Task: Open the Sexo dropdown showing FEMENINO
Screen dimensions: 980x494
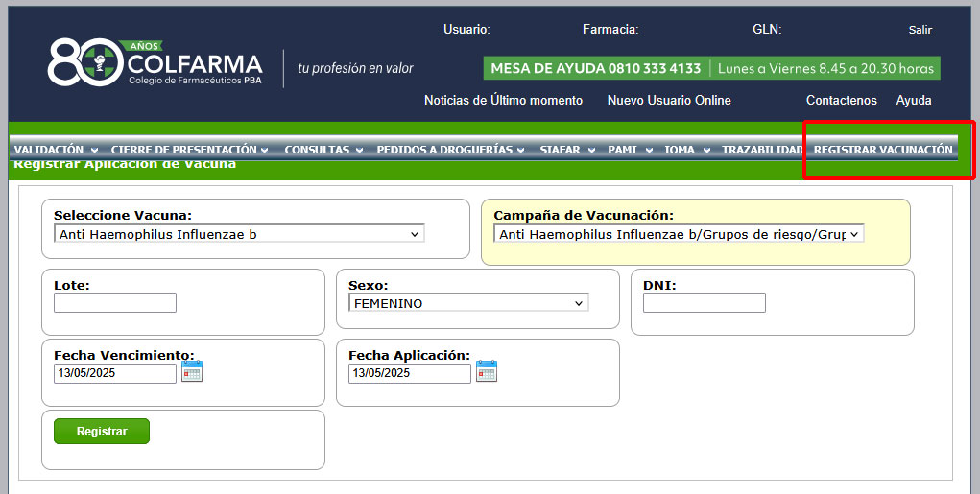Action: pos(468,303)
